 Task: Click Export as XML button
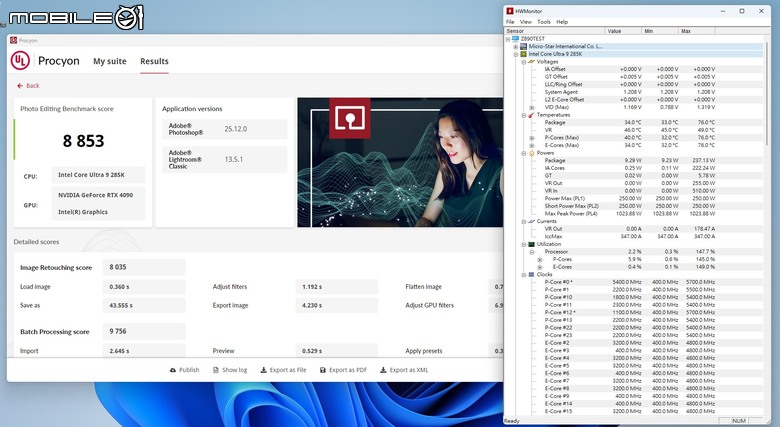pyautogui.click(x=404, y=370)
